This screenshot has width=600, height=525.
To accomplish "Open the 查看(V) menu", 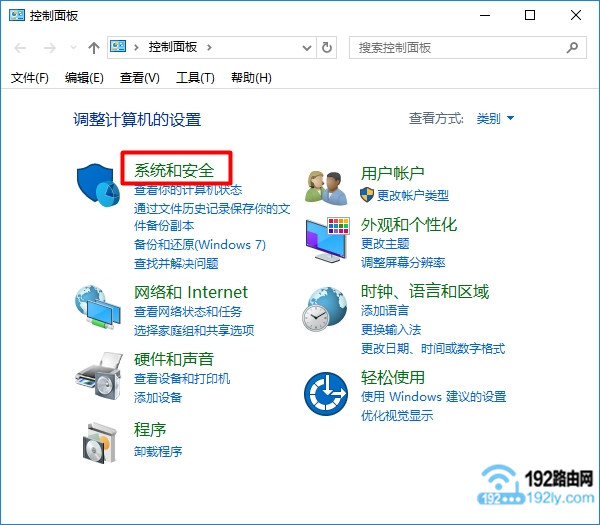I will tap(139, 78).
